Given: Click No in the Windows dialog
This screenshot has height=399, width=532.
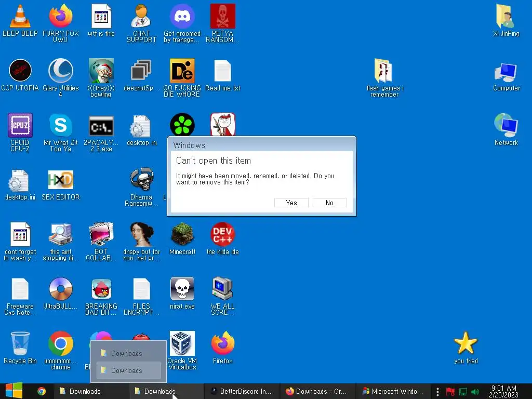Looking at the screenshot, I should coord(329,203).
